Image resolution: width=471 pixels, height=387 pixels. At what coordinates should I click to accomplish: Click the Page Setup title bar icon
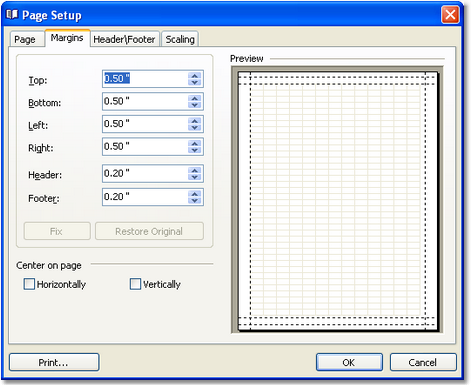(12, 14)
